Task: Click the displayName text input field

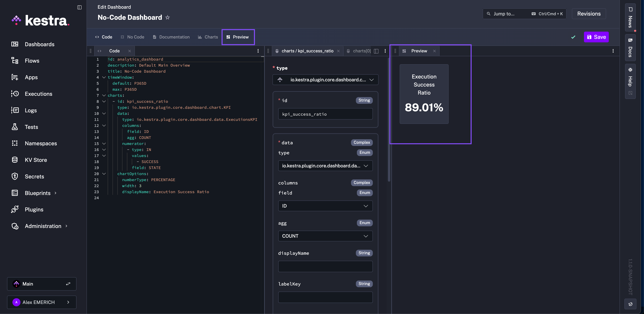Action: [325, 266]
